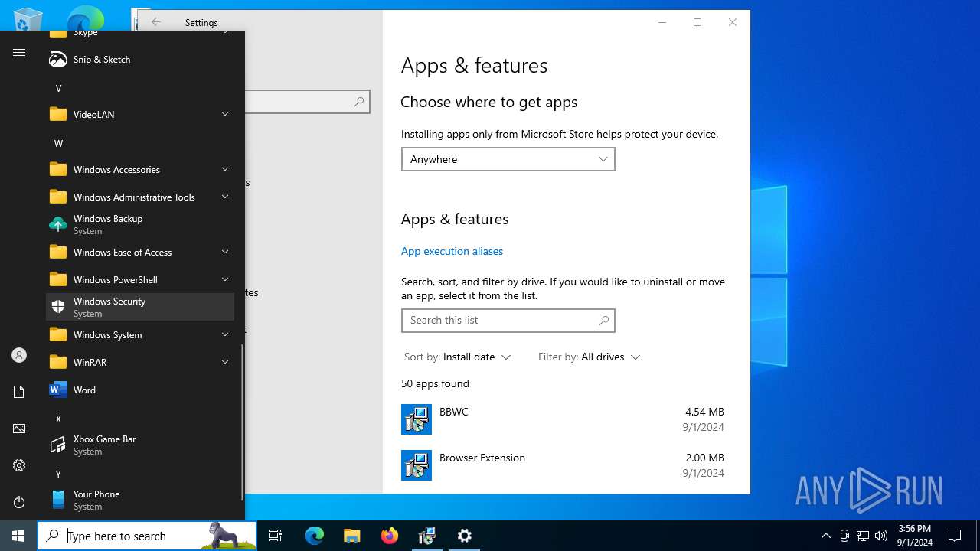The width and height of the screenshot is (980, 551).
Task: Open the network tray icon
Action: click(x=863, y=536)
